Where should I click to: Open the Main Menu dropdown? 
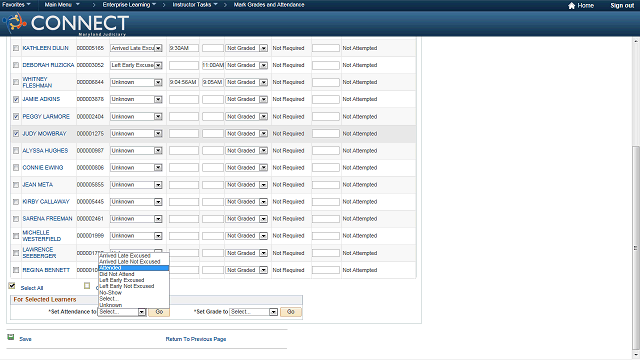coord(62,5)
